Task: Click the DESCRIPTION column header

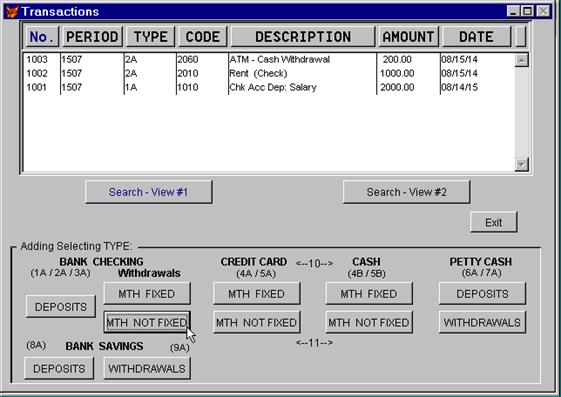Action: point(303,36)
